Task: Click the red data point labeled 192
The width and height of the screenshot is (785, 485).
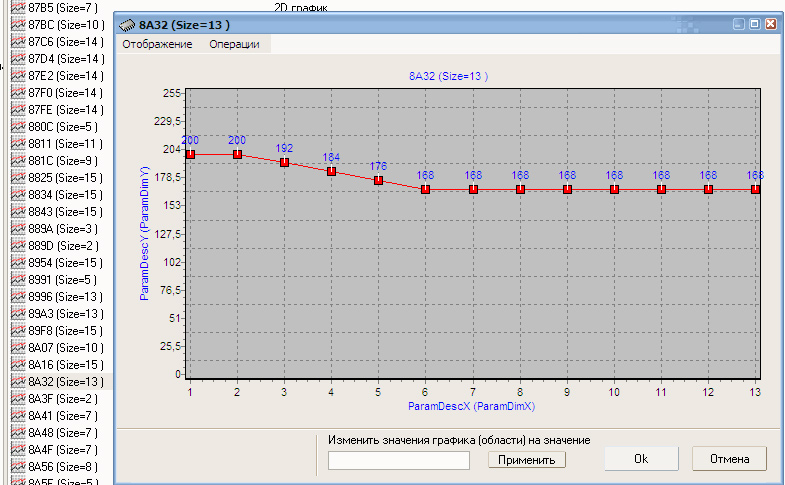Action: [x=284, y=162]
